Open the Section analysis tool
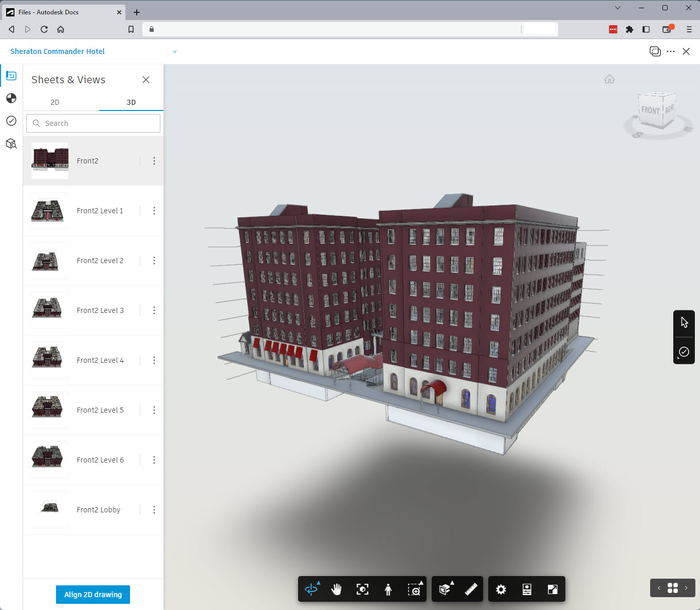The image size is (700, 610). click(x=445, y=589)
